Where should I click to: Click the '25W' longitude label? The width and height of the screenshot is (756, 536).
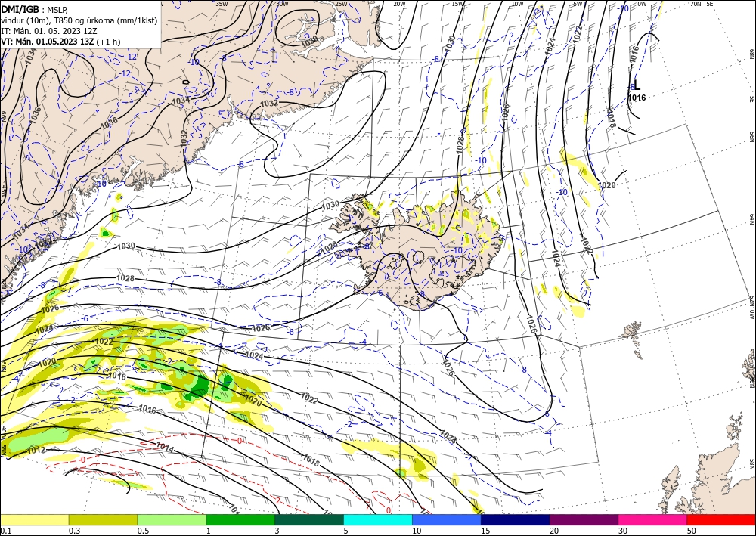coord(342,4)
